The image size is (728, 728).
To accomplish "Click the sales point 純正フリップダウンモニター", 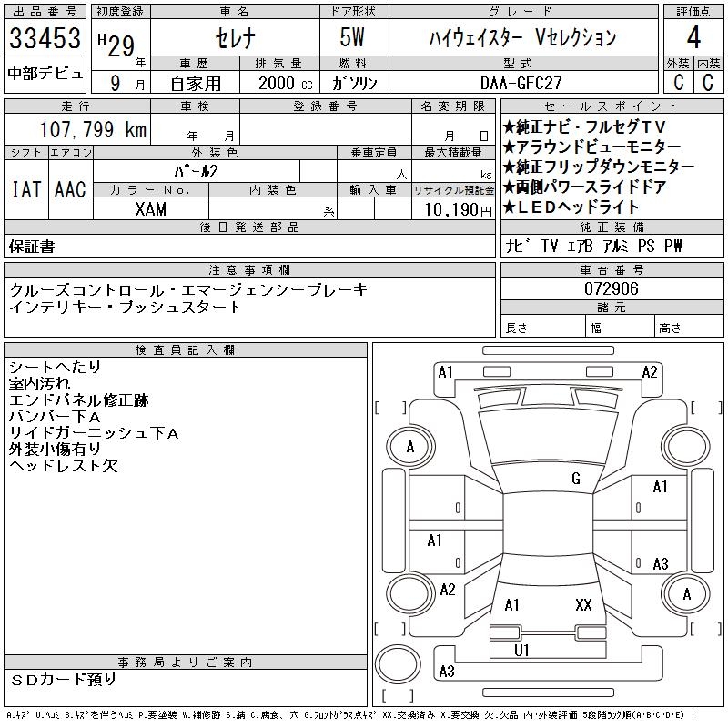I will [x=599, y=167].
